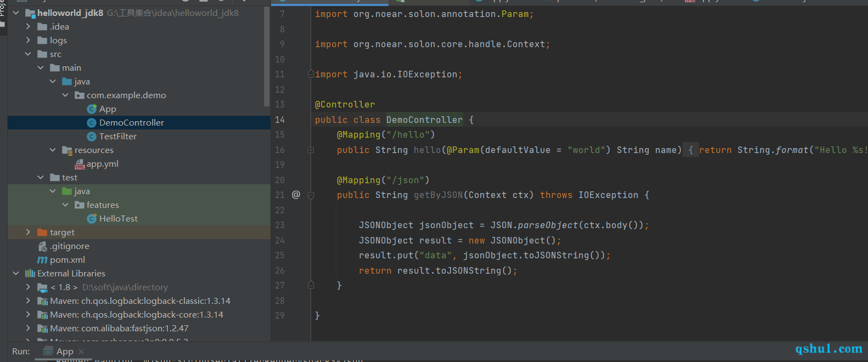868x362 pixels.
Task: Click the parseObject call on line 23
Action: click(x=548, y=225)
